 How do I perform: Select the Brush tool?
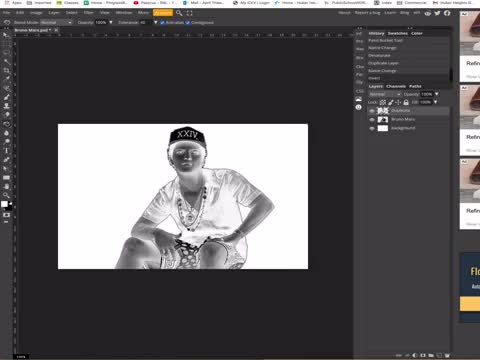(x=6, y=97)
